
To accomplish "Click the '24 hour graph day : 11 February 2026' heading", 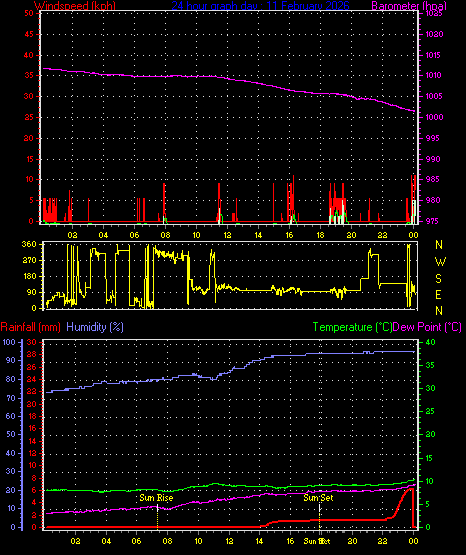I will click(x=260, y=6).
